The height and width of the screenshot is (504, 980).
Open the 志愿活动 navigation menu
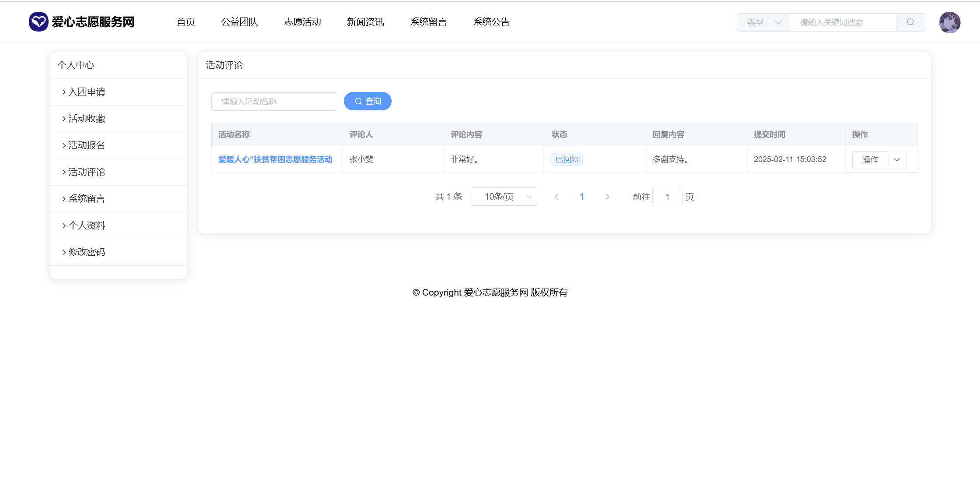[302, 22]
